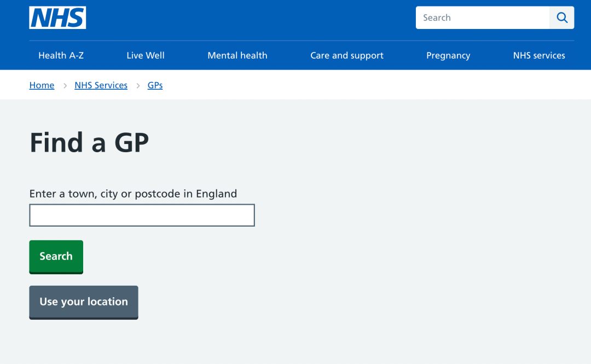Click the town, city or postcode field
The image size is (591, 364).
[142, 215]
